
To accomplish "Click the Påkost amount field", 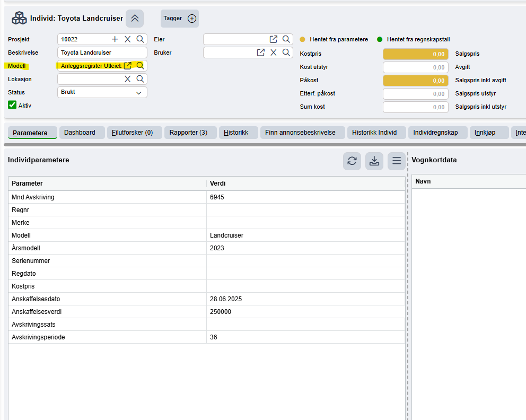I will click(416, 81).
